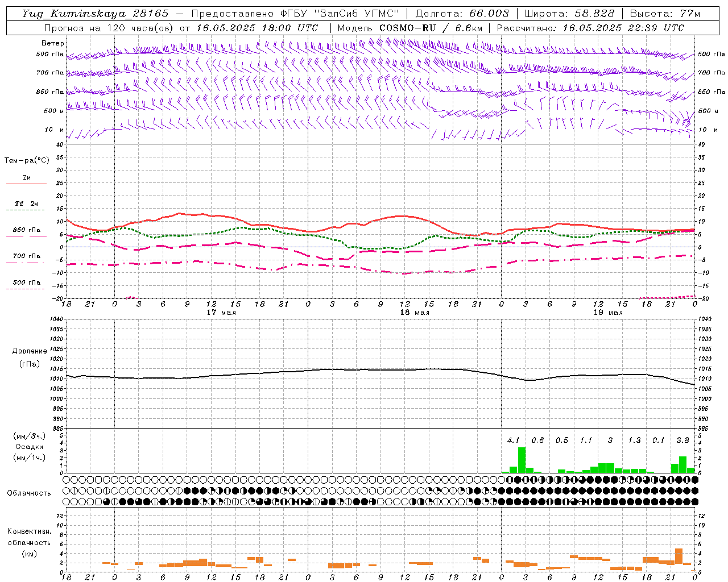Click the tallest orange convective cloud bar
Viewport: 728px width, 582px height.
tap(679, 556)
